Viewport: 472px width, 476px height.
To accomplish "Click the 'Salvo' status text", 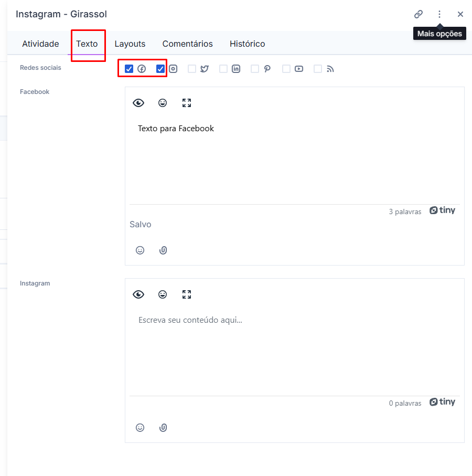I will [140, 224].
